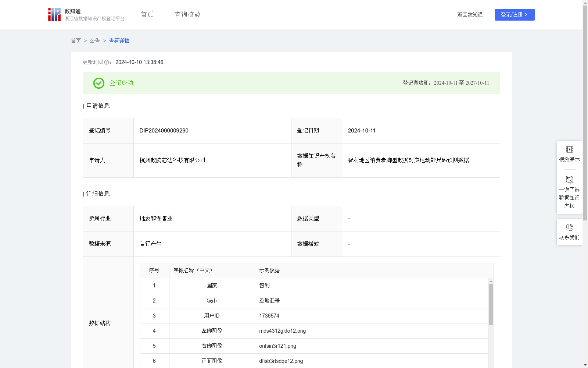
Task: Click the page scrollbar up arrow
Action: click(585, 3)
